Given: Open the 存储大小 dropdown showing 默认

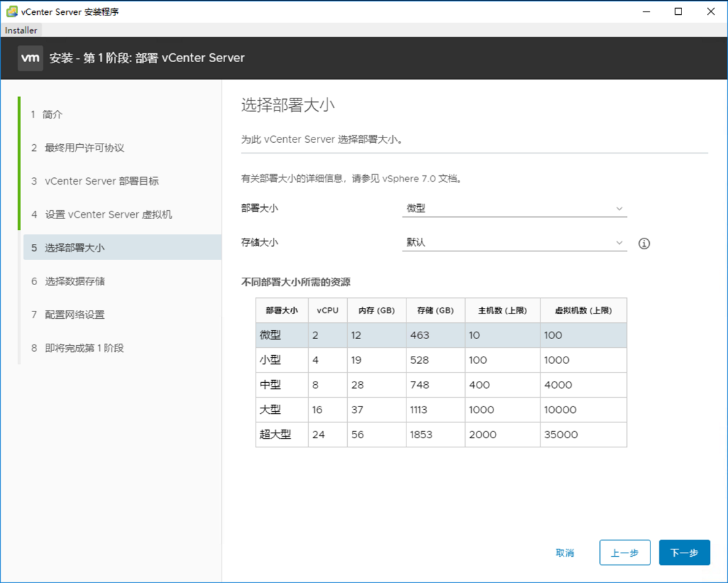Looking at the screenshot, I should tap(514, 242).
